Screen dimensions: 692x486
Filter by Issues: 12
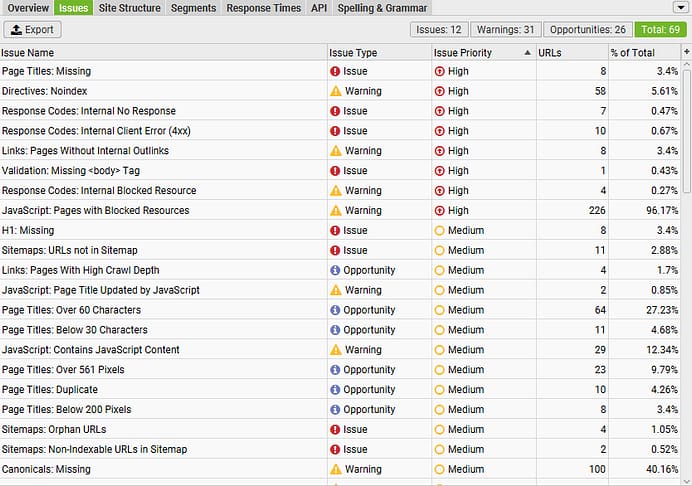tap(439, 30)
